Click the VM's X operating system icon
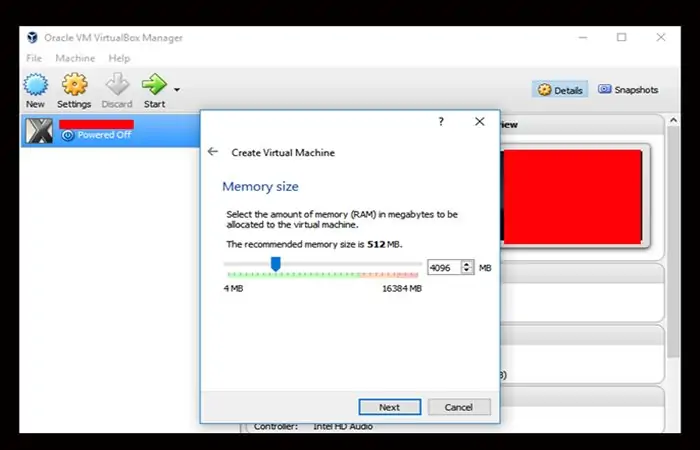This screenshot has width=700, height=450. (x=39, y=131)
